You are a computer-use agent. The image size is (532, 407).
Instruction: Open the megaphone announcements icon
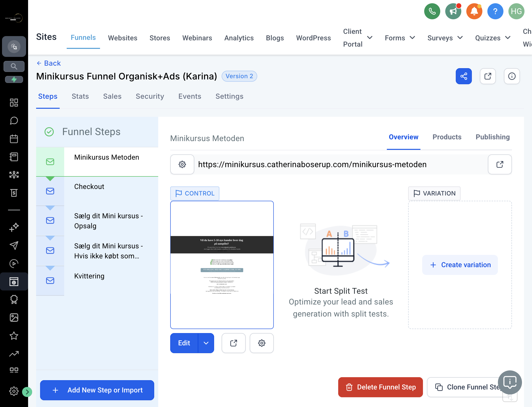453,11
